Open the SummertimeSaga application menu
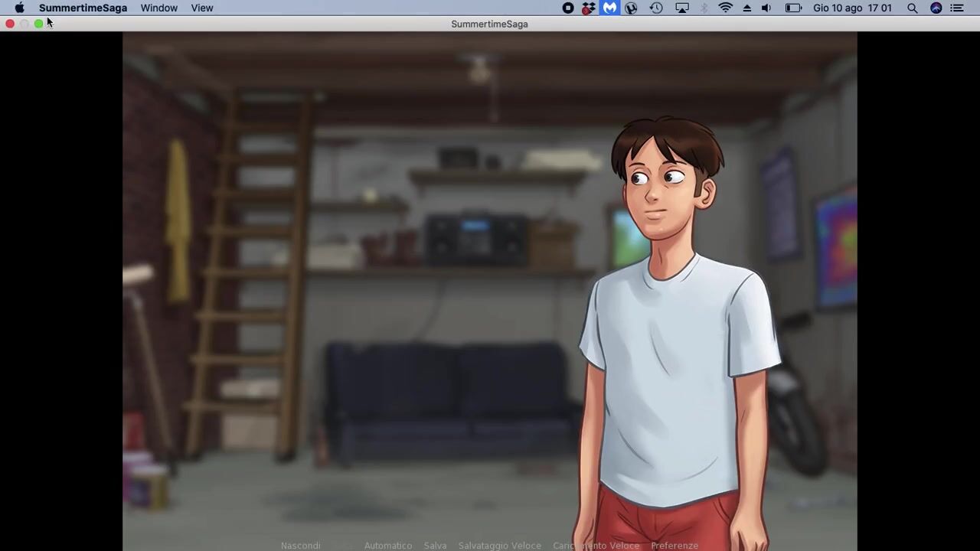This screenshot has width=980, height=551. point(83,8)
